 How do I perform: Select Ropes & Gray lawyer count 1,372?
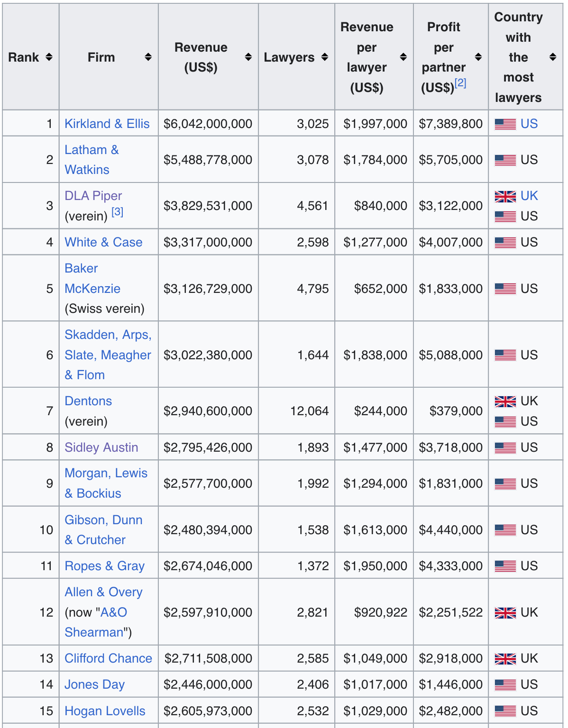click(x=313, y=566)
